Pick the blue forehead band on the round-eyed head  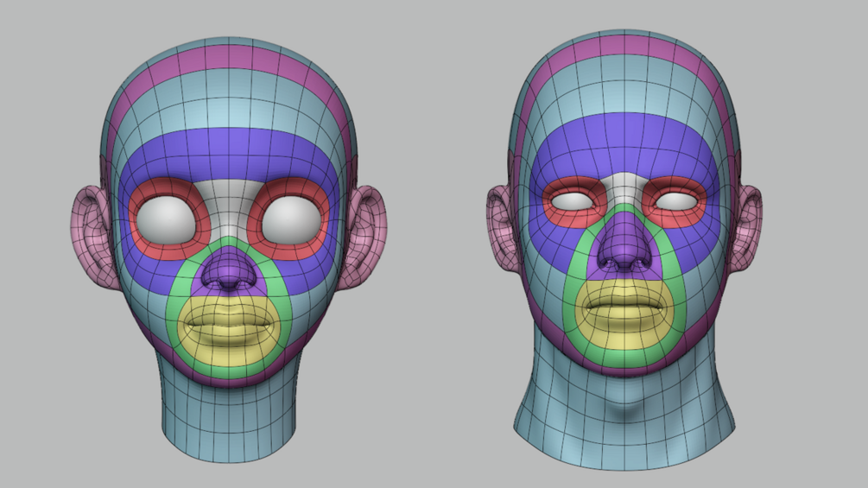coord(229,152)
